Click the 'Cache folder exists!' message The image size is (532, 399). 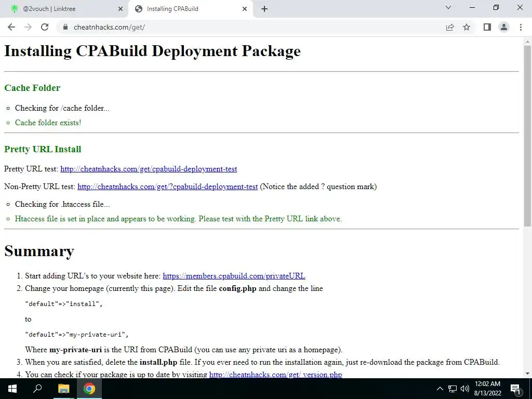(48, 123)
